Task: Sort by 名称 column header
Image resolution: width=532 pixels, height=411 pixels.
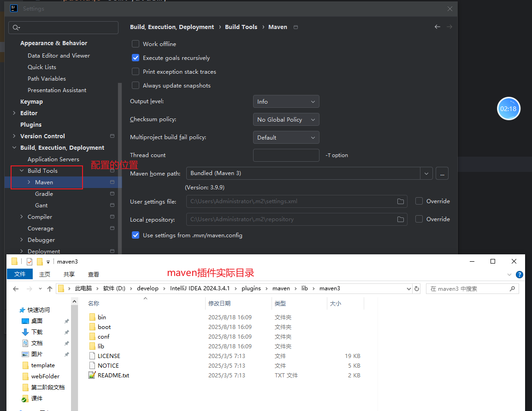Action: [x=94, y=304]
